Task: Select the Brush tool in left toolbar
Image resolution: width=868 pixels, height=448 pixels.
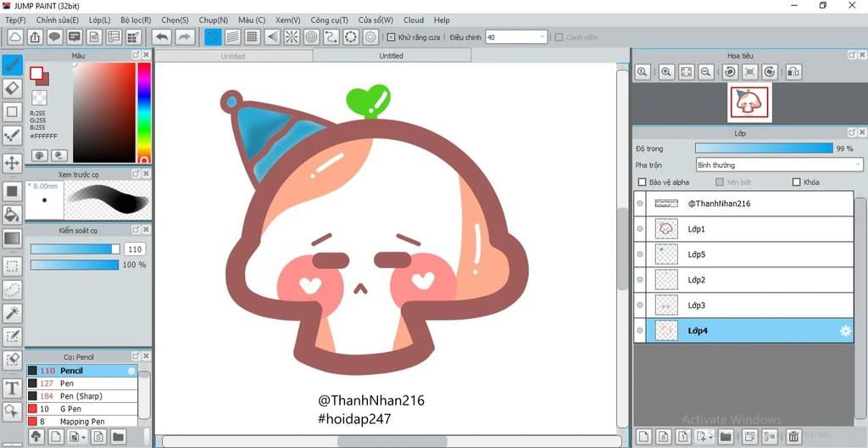Action: click(12, 65)
